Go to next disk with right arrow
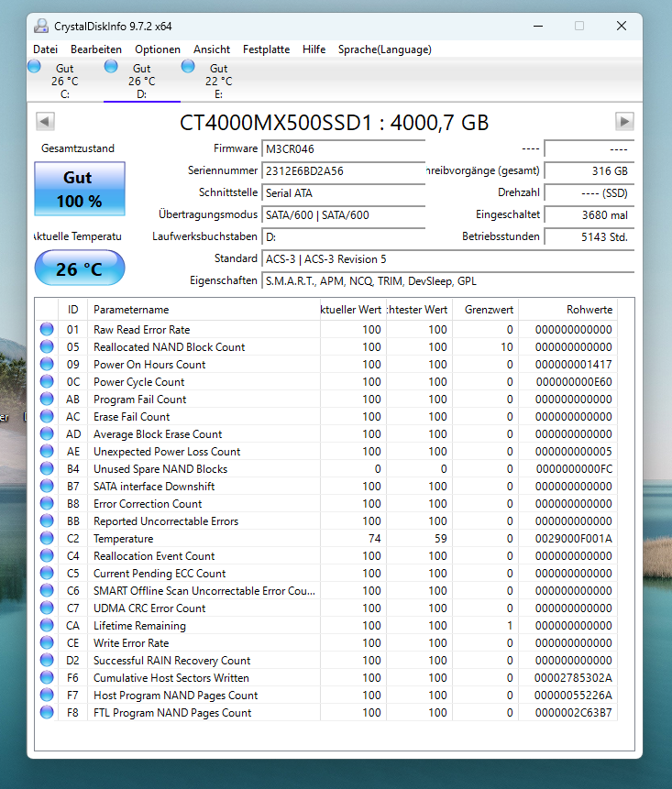 [x=624, y=121]
